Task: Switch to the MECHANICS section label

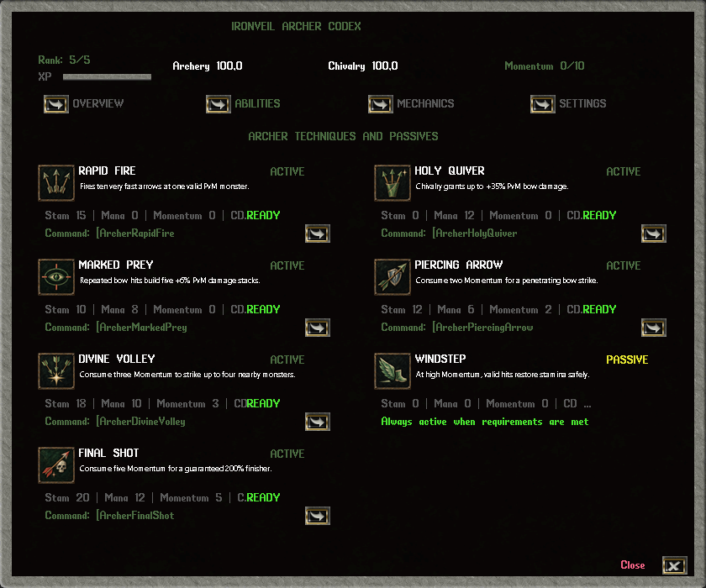Action: pos(425,103)
